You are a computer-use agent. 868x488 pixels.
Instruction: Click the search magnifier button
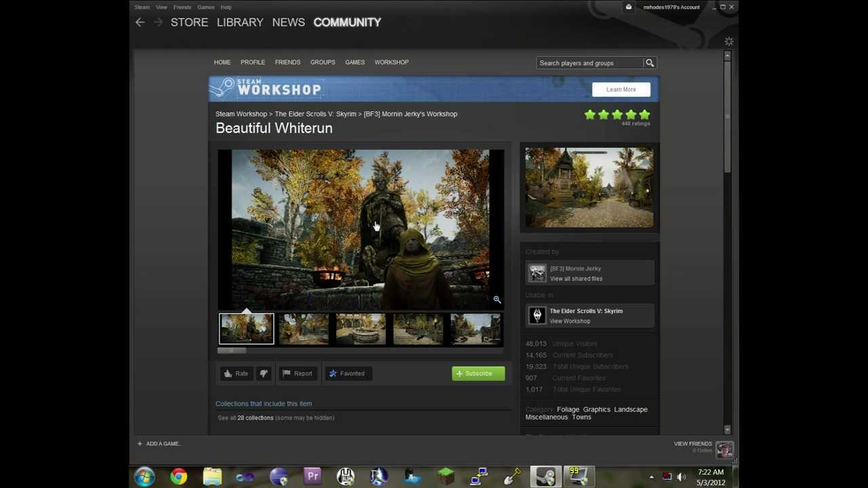[650, 63]
